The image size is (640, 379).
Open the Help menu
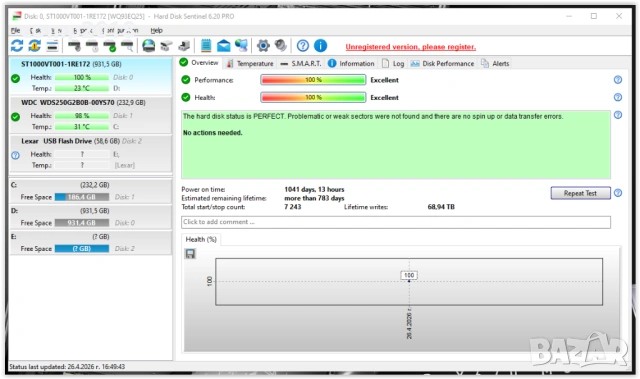[156, 30]
